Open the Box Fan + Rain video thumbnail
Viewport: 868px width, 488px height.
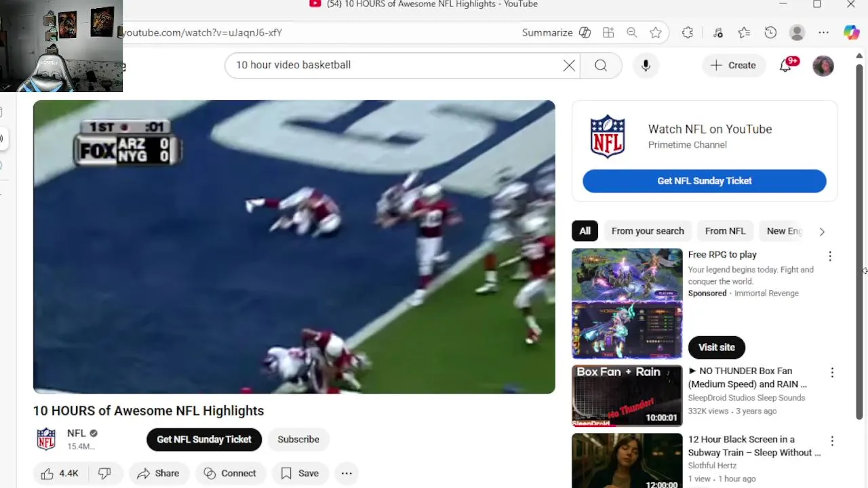[627, 396]
